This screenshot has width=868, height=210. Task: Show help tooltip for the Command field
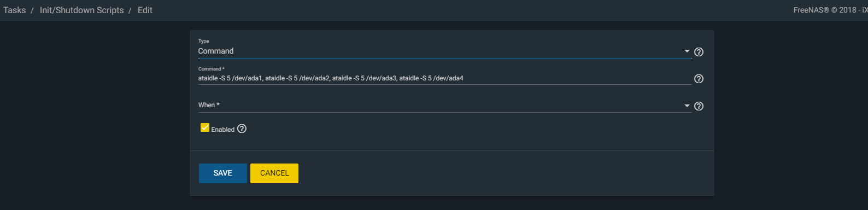(x=699, y=79)
